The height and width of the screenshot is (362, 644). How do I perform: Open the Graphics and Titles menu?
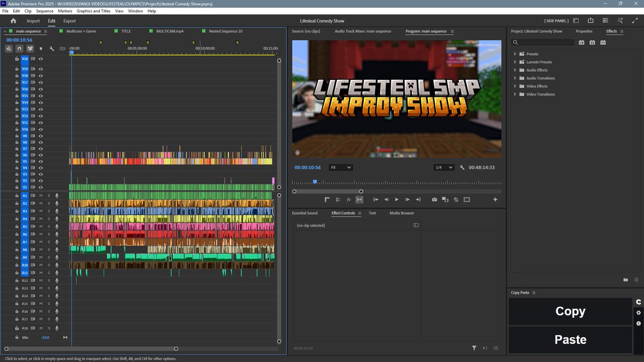coord(93,11)
